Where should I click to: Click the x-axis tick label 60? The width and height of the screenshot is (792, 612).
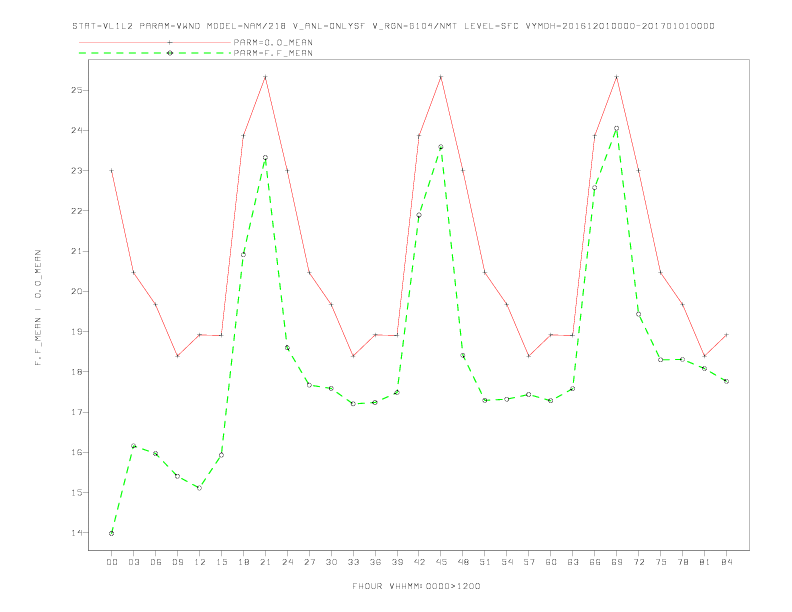pos(551,562)
